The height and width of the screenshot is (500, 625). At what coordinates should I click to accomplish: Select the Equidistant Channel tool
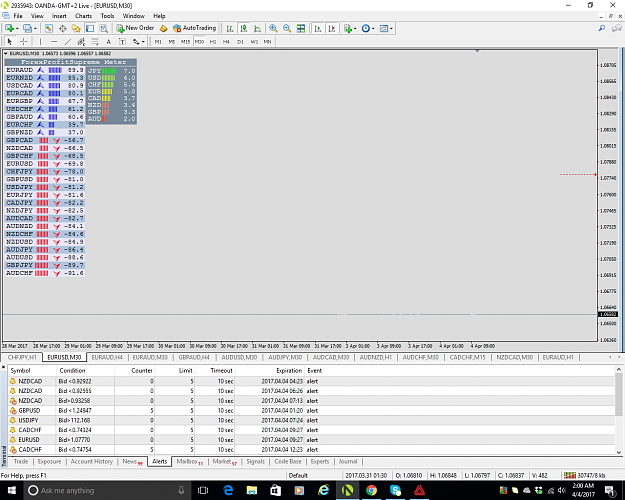click(81, 41)
